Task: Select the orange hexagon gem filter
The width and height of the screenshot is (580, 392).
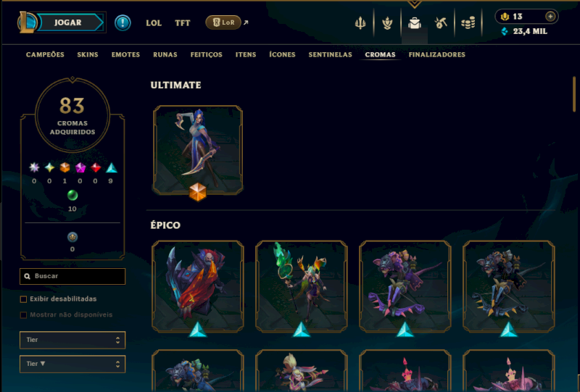Action: tap(65, 167)
